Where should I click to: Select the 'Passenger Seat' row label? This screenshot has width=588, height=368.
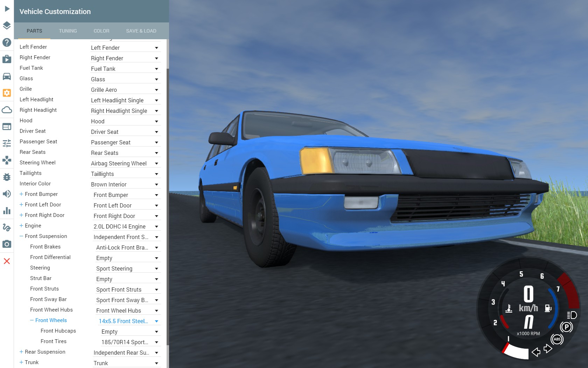[38, 141]
